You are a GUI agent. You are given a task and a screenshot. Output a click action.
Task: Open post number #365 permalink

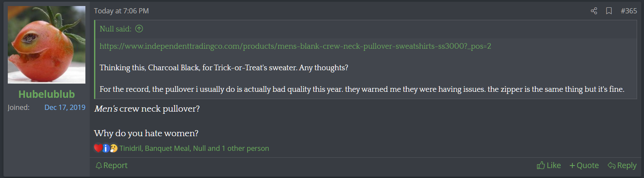pos(628,11)
